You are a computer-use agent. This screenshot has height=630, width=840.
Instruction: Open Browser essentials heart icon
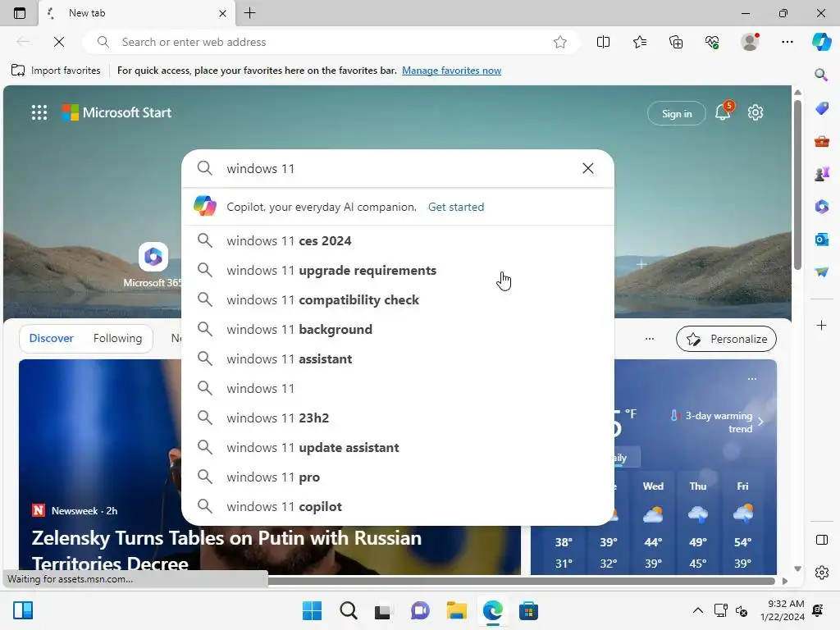point(712,42)
